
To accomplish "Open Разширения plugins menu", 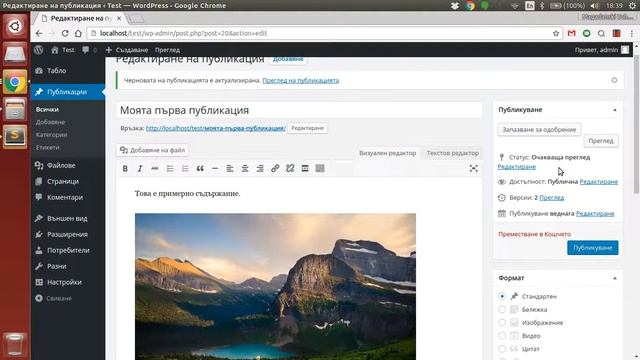I will [x=67, y=234].
